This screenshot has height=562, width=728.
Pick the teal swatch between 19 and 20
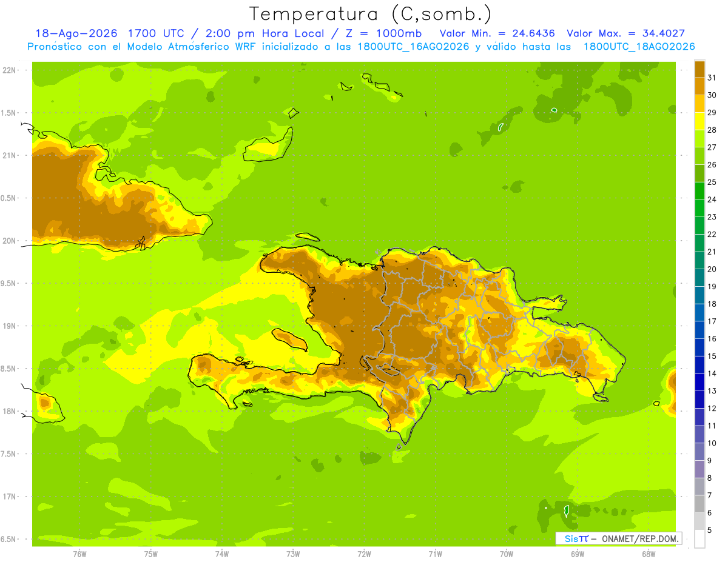(x=699, y=278)
